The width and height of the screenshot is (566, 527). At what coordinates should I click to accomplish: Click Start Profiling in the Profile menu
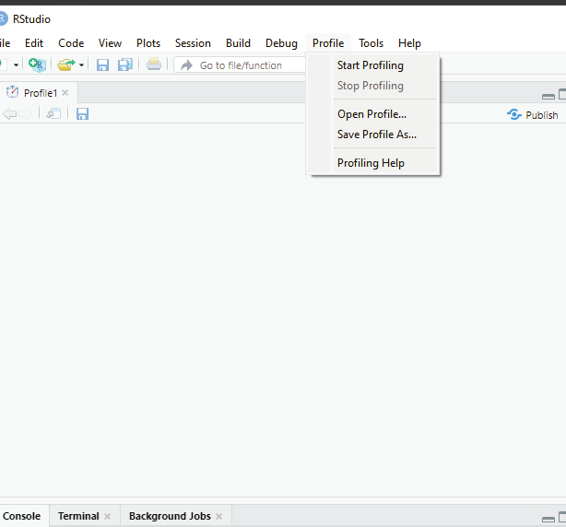pyautogui.click(x=370, y=65)
